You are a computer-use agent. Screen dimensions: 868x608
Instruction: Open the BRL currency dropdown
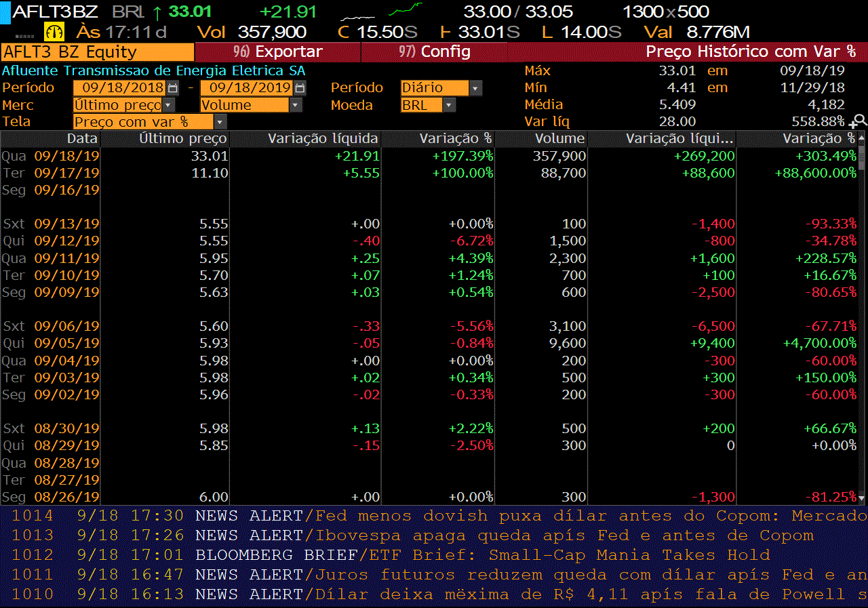click(x=449, y=105)
